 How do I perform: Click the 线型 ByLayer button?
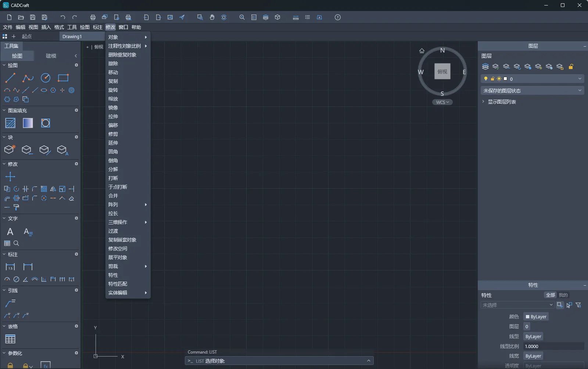533,336
